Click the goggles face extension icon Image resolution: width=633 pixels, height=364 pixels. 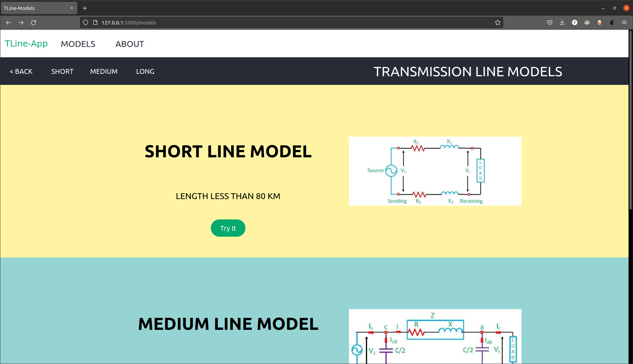[587, 22]
